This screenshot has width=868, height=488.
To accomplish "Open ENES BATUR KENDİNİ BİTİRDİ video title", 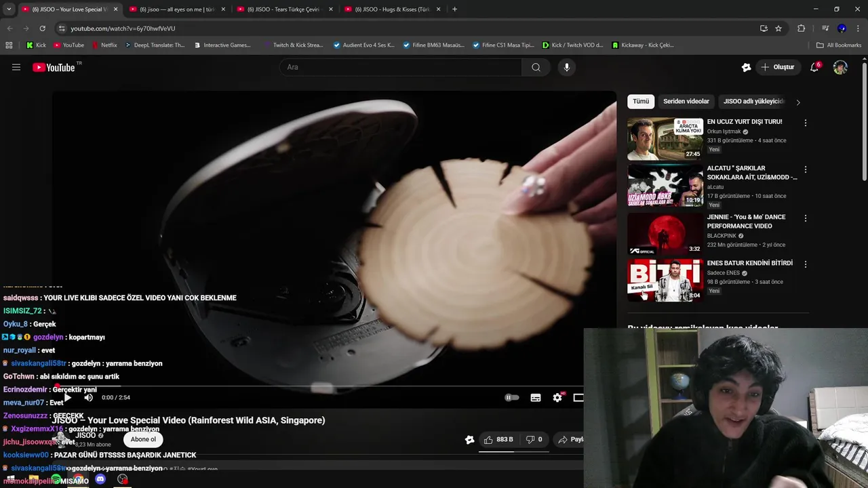I will point(750,263).
